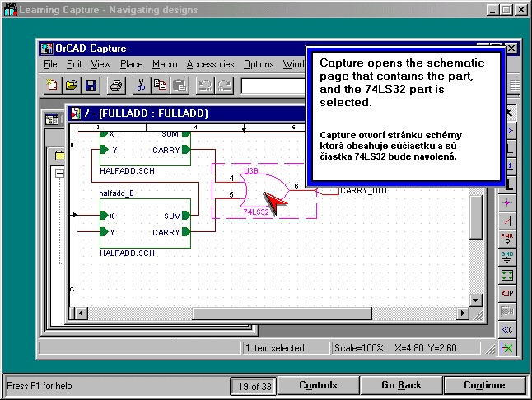This screenshot has width=532, height=400.
Task: Click the Copy toolbar icon
Action: coord(160,85)
